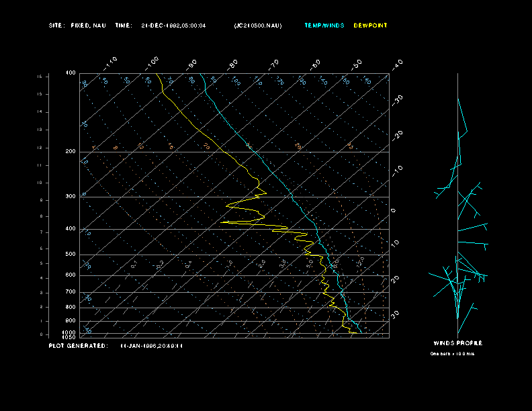Click the "PLOT GENERATED:" label below the chart
The height and width of the screenshot is (411, 532).
[79, 346]
